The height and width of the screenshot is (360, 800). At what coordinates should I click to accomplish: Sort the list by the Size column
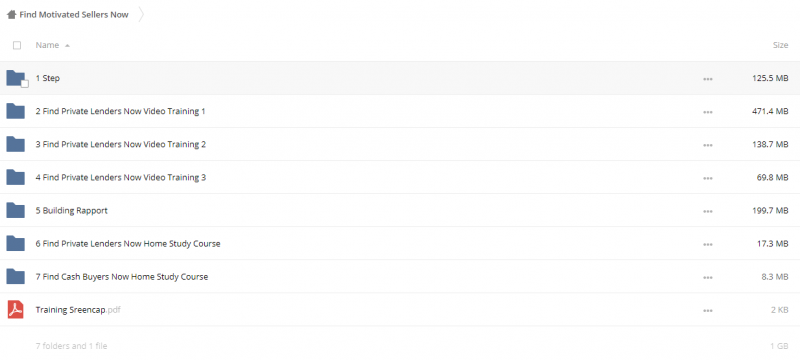click(780, 45)
